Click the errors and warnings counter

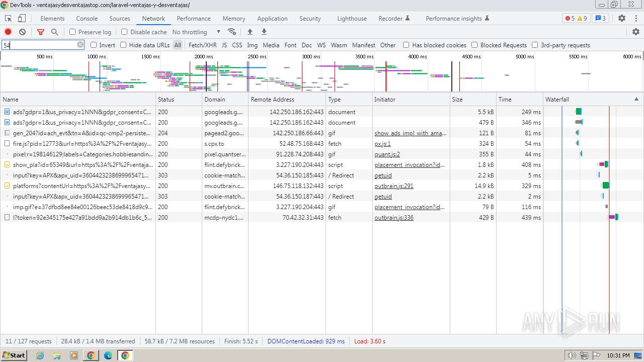[x=576, y=18]
